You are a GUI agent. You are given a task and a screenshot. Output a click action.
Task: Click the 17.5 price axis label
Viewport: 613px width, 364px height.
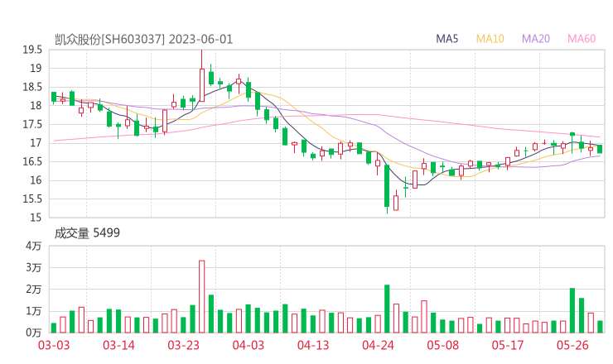click(32, 125)
